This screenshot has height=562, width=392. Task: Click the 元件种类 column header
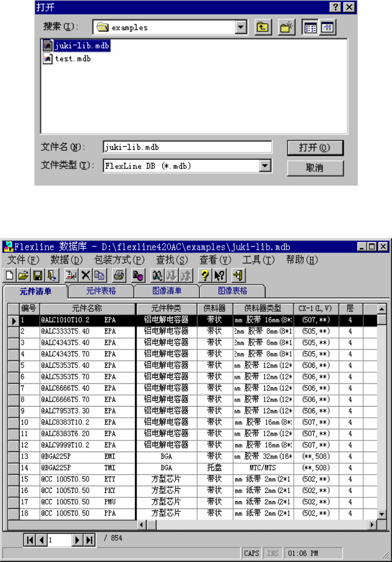pos(166,308)
